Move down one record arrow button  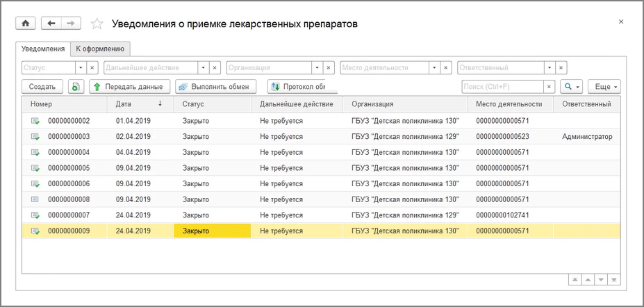coord(601,279)
